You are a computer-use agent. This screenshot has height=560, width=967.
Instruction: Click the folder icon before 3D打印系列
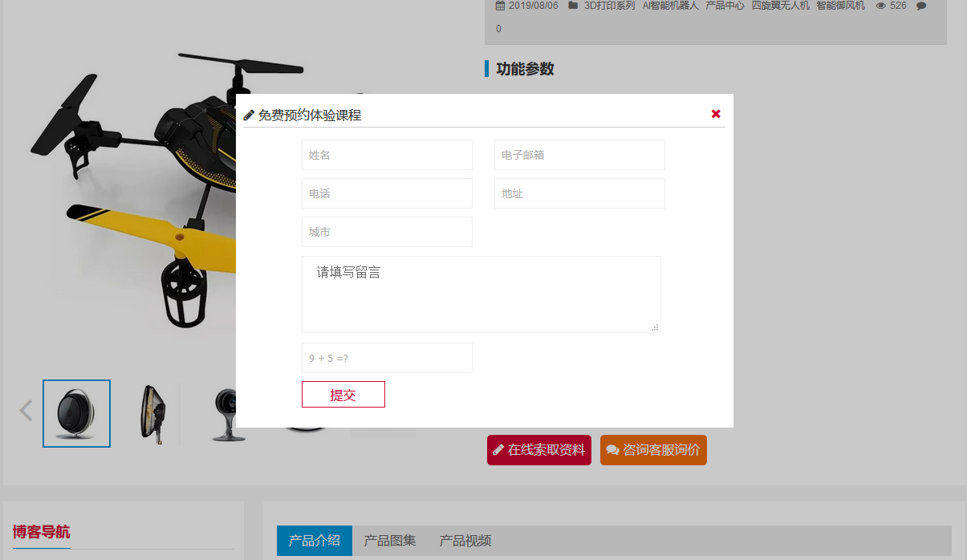pos(571,6)
